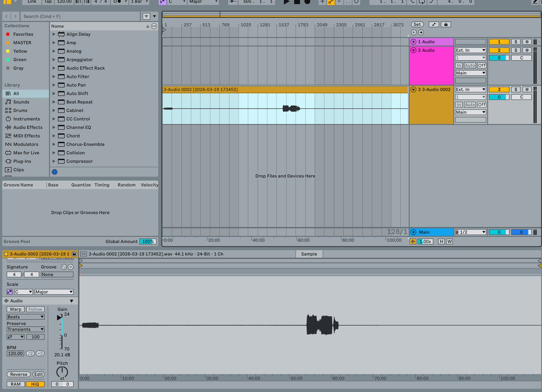The image size is (542, 392).
Task: Open the Beats warp mode dropdown
Action: point(26,317)
